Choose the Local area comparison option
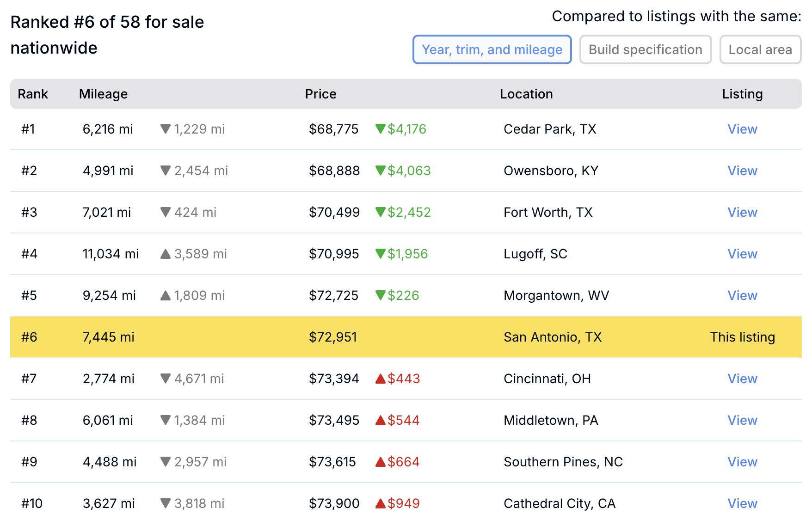This screenshot has height=526, width=812. coord(760,49)
